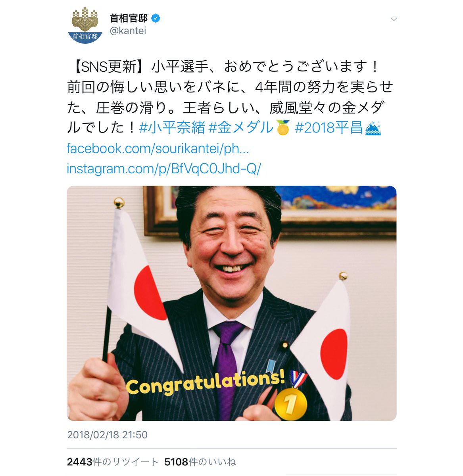The image size is (463, 476).
Task: Expand the tweet options chevron
Action: click(394, 19)
